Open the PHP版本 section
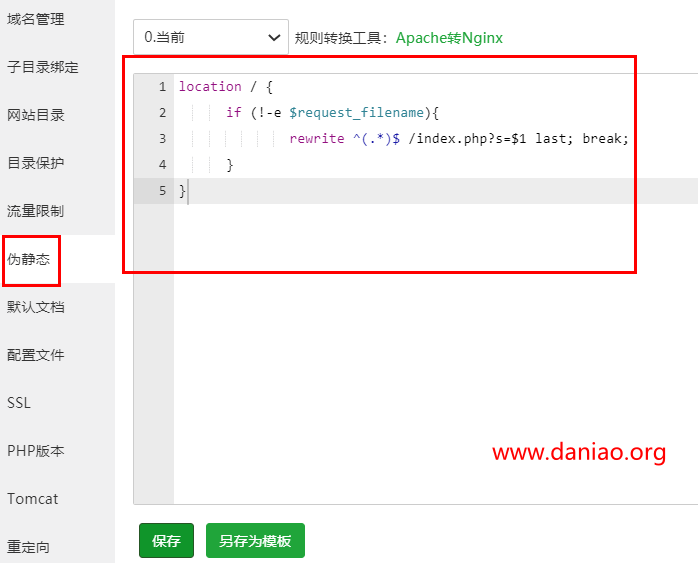 click(x=36, y=451)
